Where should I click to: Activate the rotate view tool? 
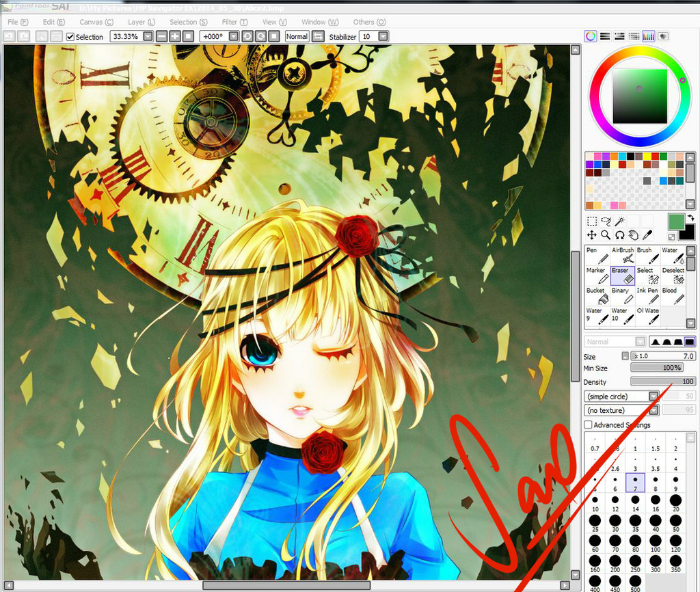tap(619, 235)
